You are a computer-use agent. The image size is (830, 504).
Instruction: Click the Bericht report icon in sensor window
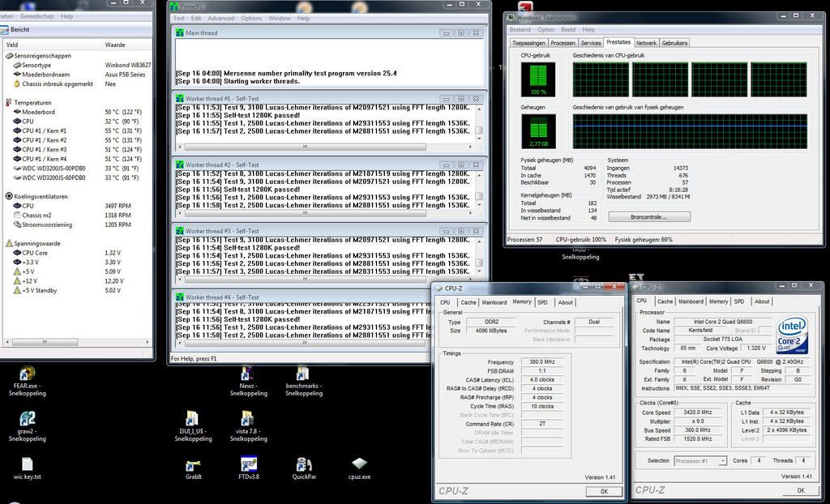(4, 30)
